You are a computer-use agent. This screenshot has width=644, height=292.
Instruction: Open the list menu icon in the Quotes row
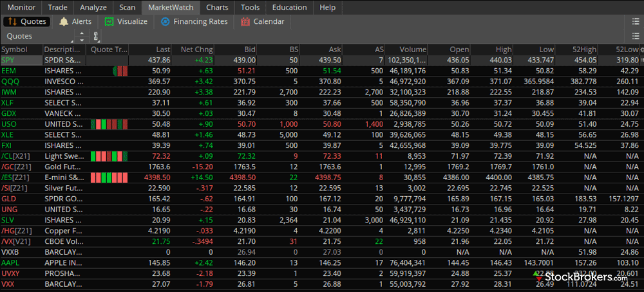(636, 37)
